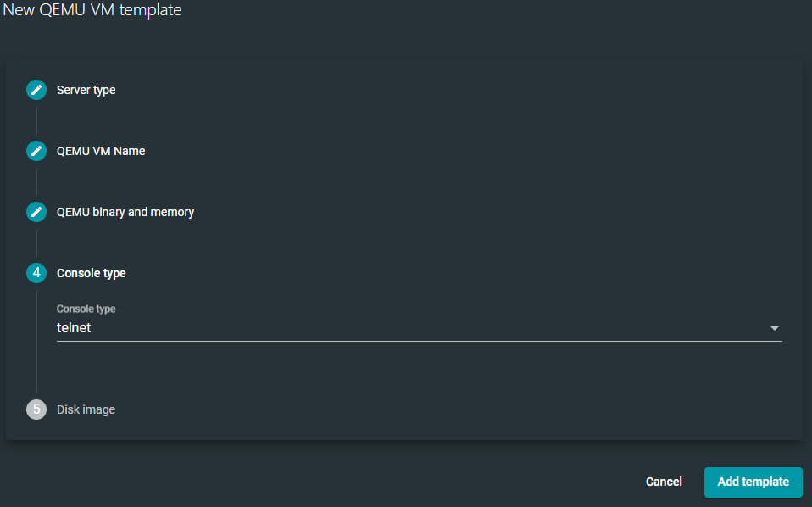This screenshot has width=812, height=507.
Task: Click the Server type edit pencil icon
Action: (x=36, y=90)
